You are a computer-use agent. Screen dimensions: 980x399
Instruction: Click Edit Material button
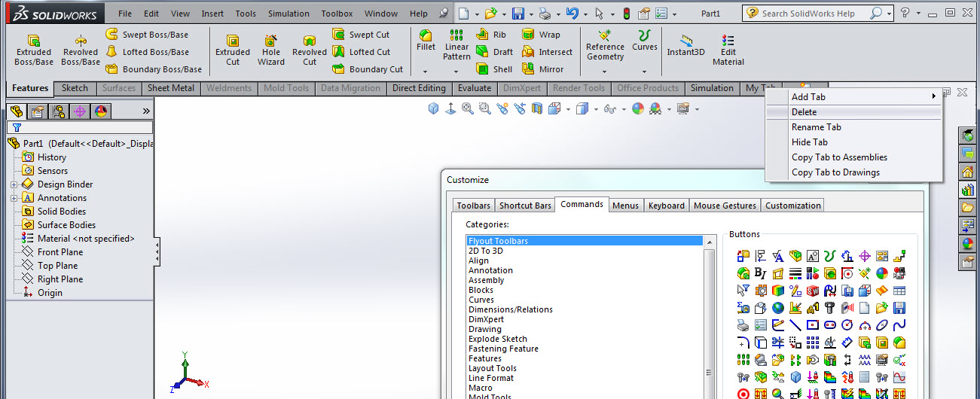point(728,50)
